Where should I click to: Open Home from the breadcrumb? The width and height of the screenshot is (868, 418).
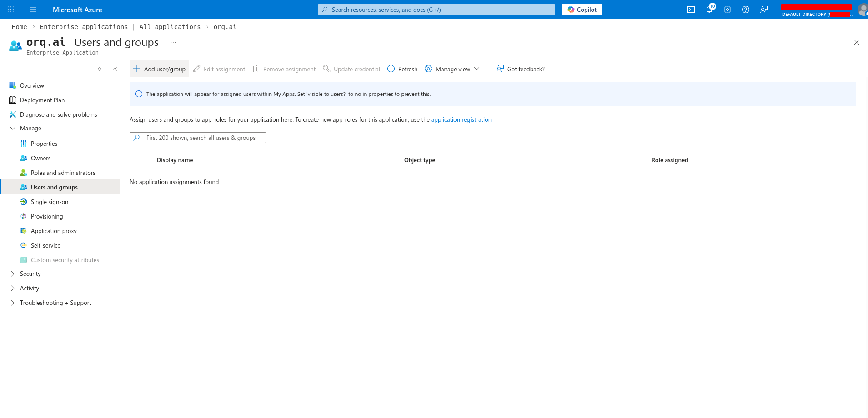tap(19, 26)
